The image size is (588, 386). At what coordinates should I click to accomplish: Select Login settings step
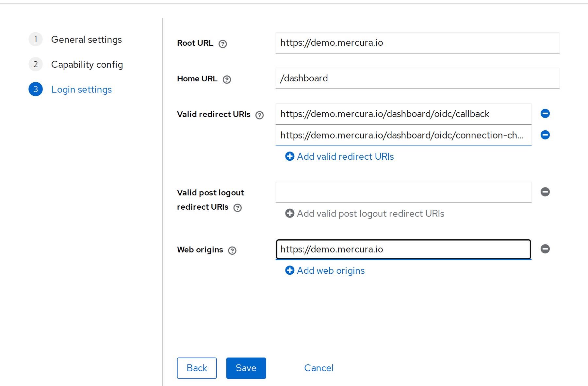click(x=70, y=89)
